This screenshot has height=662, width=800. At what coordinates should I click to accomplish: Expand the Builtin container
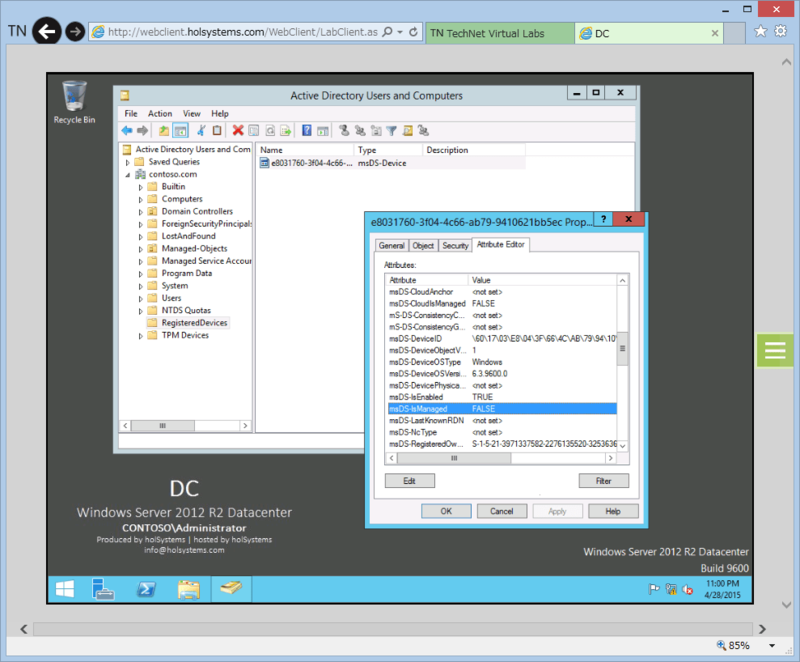pos(141,187)
